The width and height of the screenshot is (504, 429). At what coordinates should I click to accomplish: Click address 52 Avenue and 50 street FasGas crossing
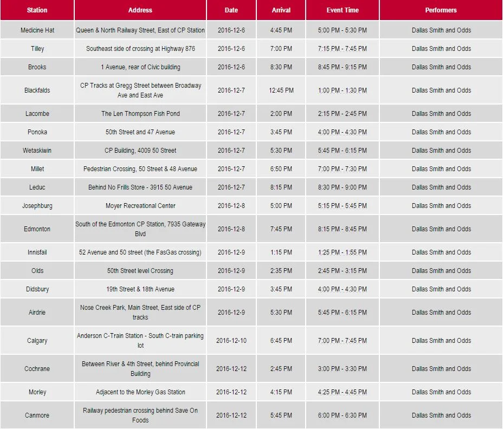[140, 252]
